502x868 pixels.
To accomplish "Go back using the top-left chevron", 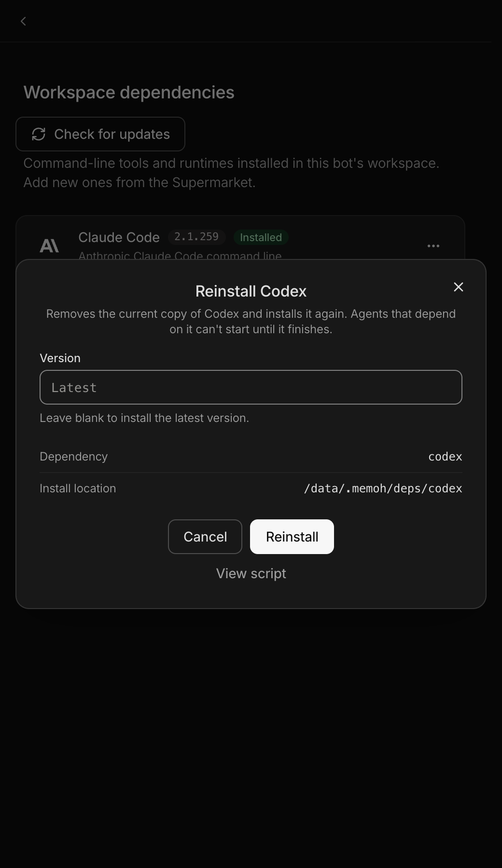I will 23,21.
